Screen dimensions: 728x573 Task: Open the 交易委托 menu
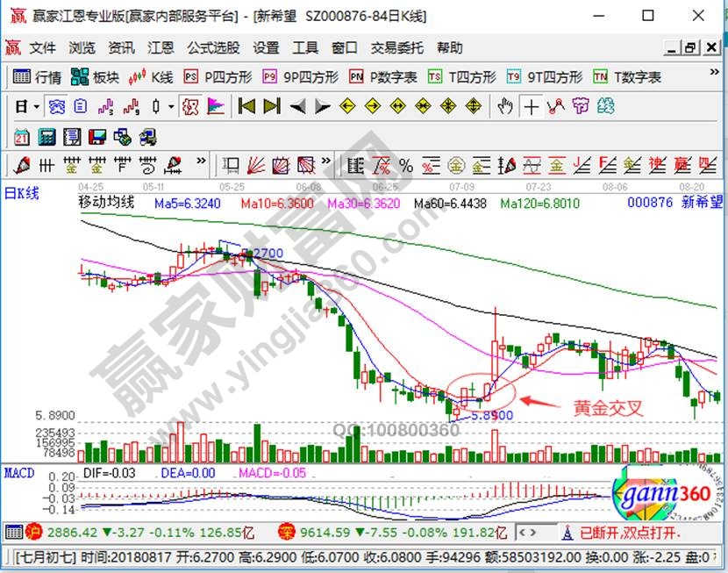point(396,47)
